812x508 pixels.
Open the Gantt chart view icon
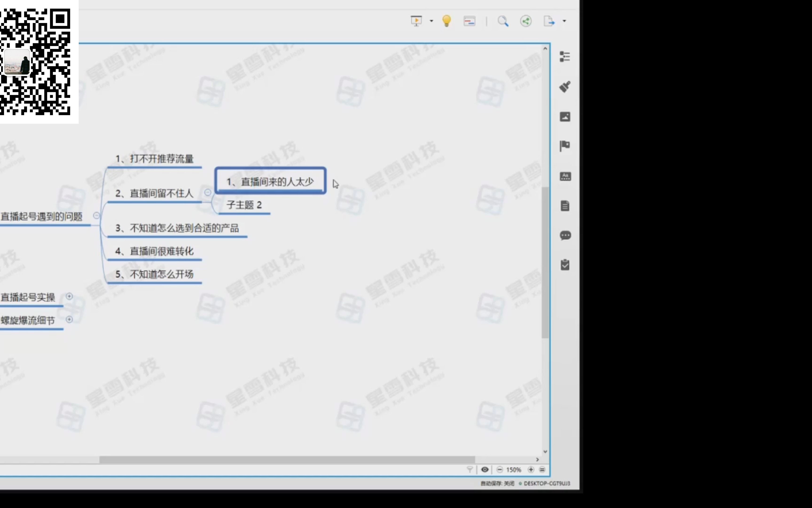469,21
